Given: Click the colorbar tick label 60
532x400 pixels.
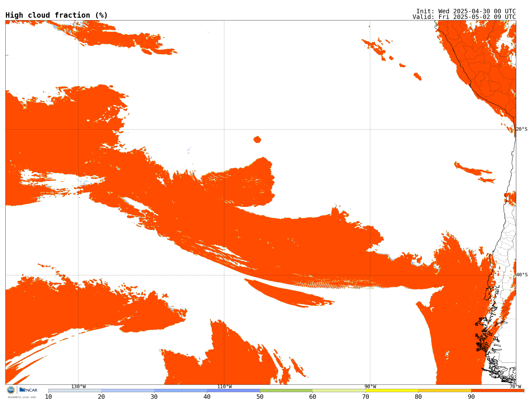Looking at the screenshot, I should 313,397.
